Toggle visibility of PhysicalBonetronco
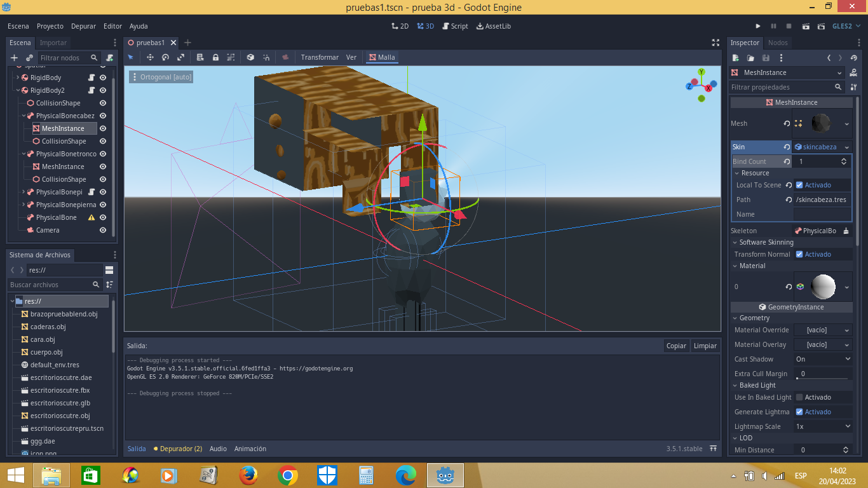868x488 pixels. coord(103,154)
